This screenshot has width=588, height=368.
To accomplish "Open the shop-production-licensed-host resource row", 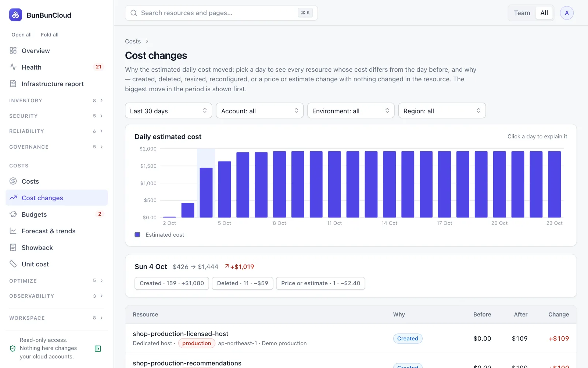I will 351,339.
